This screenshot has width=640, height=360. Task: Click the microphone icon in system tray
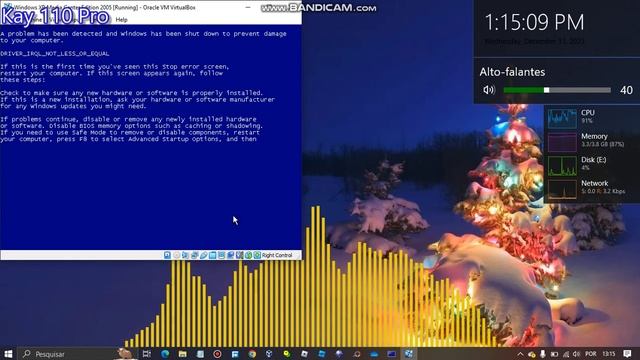point(542,354)
